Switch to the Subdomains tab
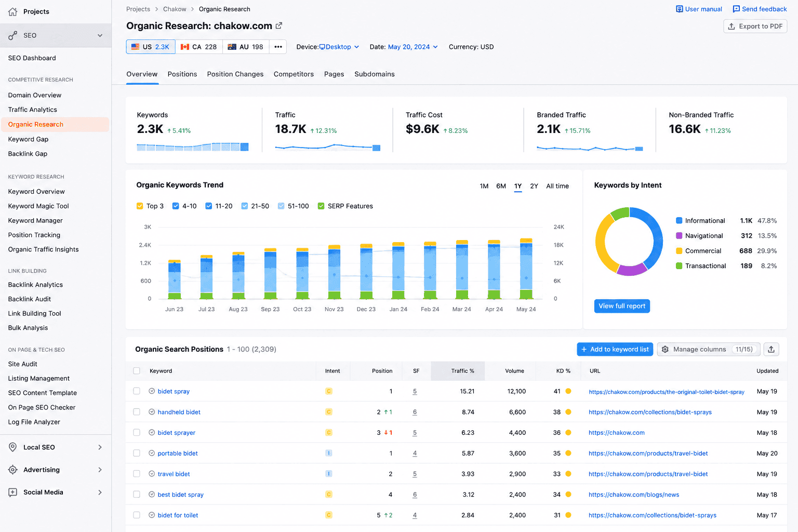This screenshot has height=532, width=798. (x=375, y=74)
